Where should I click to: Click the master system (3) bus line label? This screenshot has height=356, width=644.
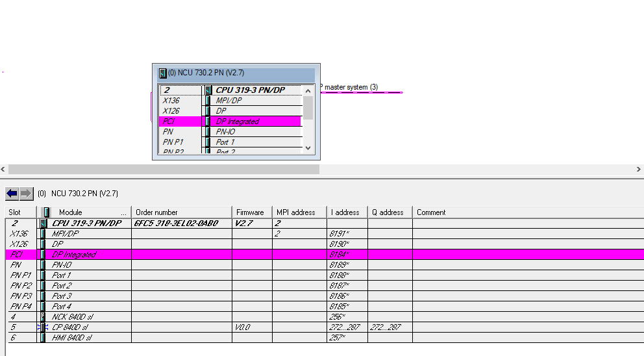click(349, 87)
